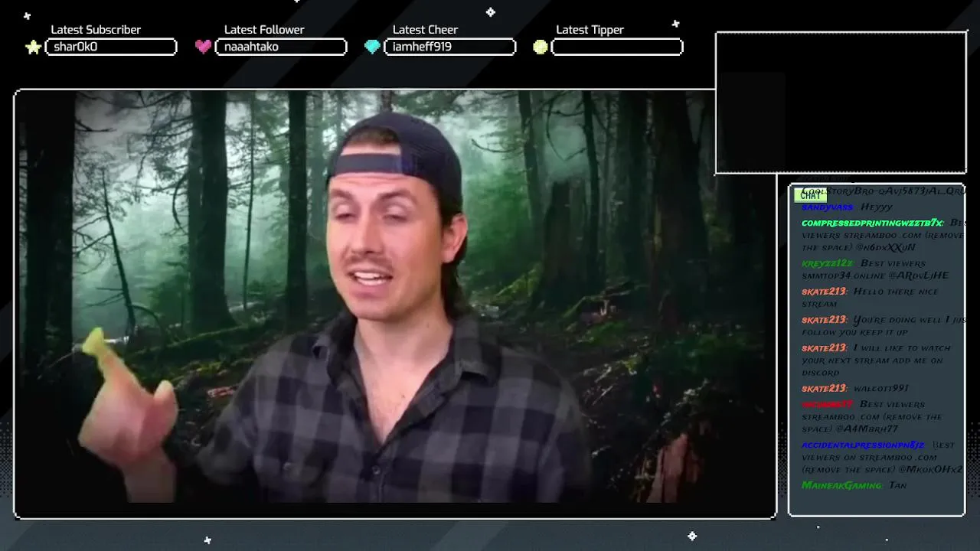This screenshot has height=551, width=980.
Task: Click the Latest Tipper label
Action: click(590, 29)
